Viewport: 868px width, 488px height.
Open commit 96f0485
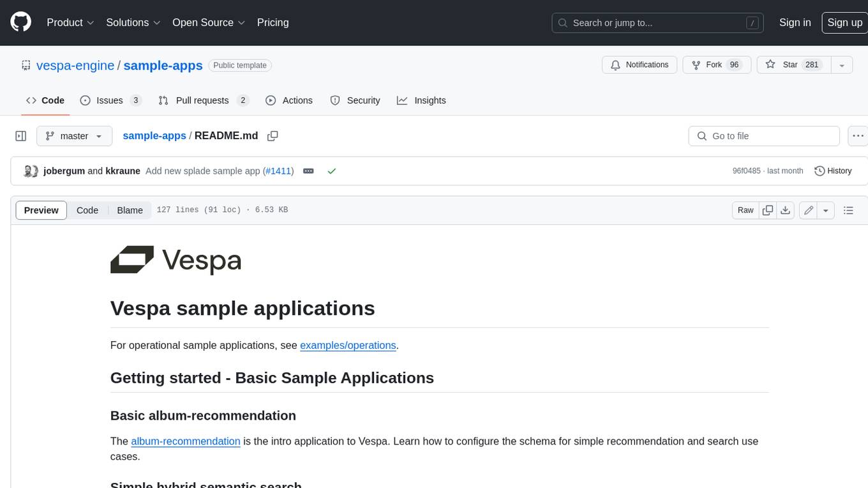[x=747, y=171]
